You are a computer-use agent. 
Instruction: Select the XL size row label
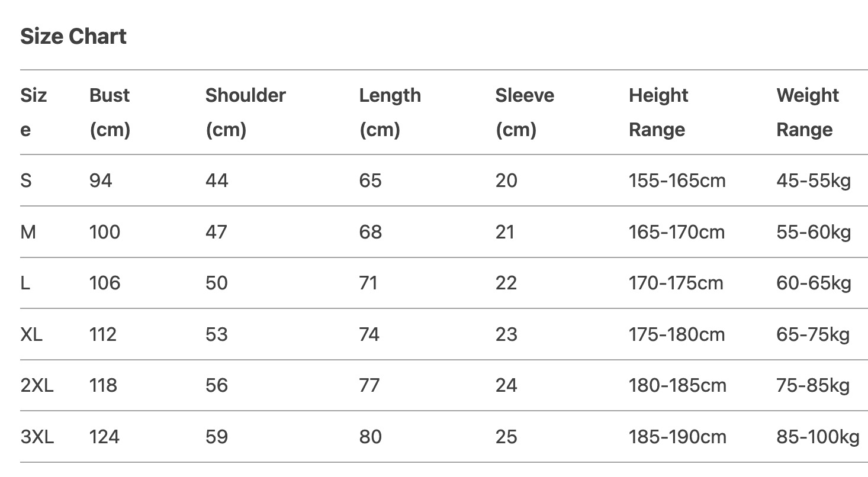(31, 334)
